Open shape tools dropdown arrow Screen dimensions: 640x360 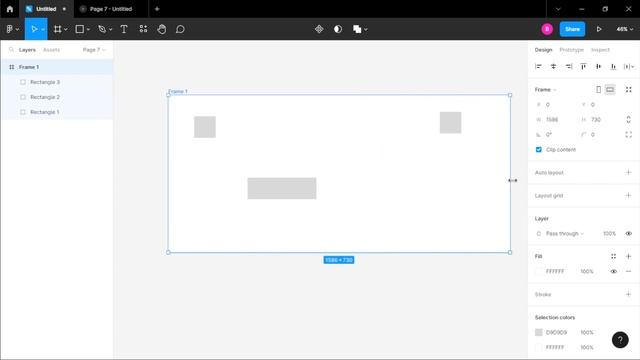pyautogui.click(x=88, y=29)
